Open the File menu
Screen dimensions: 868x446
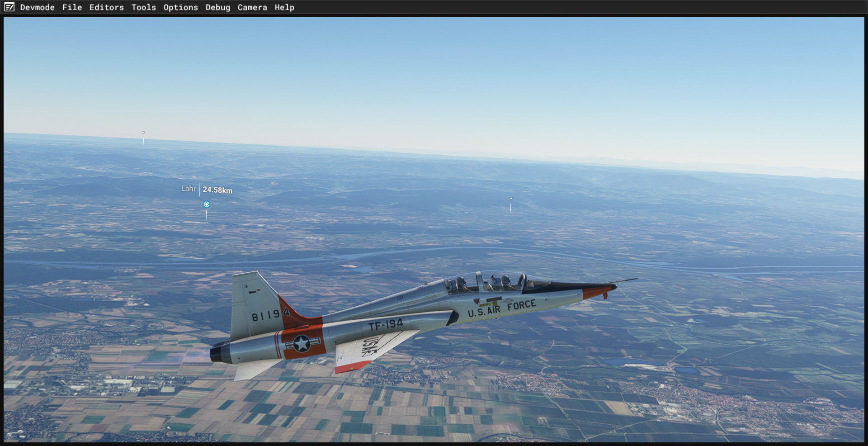pos(72,7)
